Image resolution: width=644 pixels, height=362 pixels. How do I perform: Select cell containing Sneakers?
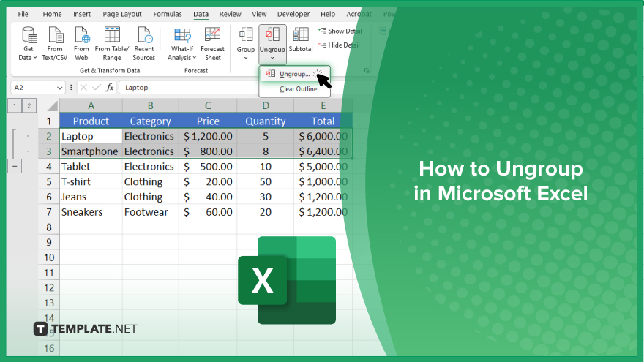point(91,212)
